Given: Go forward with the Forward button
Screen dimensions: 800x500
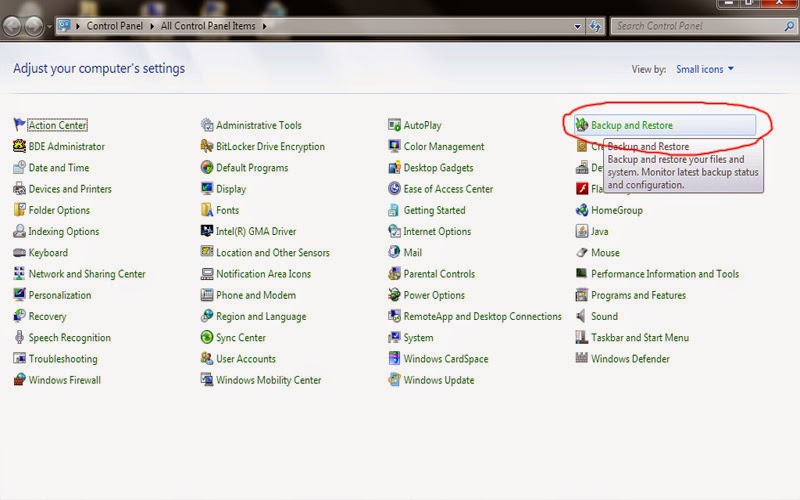Looking at the screenshot, I should pos(34,27).
